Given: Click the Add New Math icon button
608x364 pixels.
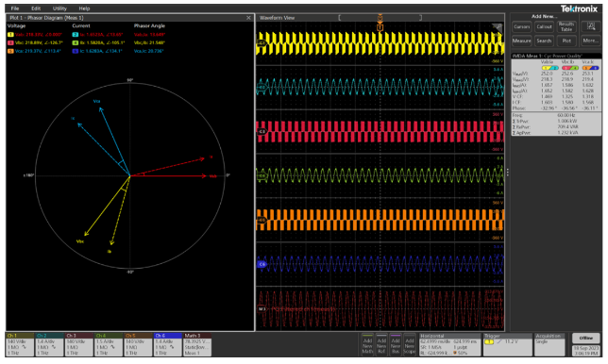Looking at the screenshot, I should [367, 344].
